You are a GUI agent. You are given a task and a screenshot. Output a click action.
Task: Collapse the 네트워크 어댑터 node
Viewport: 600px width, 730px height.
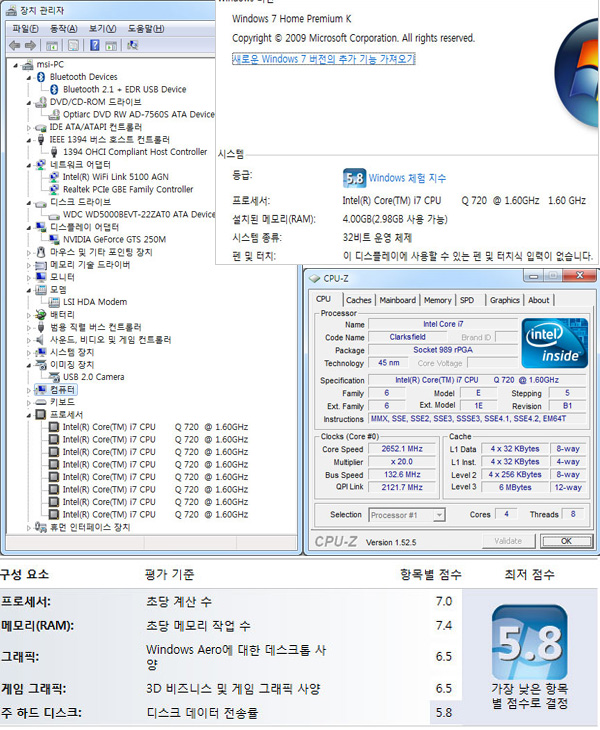click(x=29, y=165)
